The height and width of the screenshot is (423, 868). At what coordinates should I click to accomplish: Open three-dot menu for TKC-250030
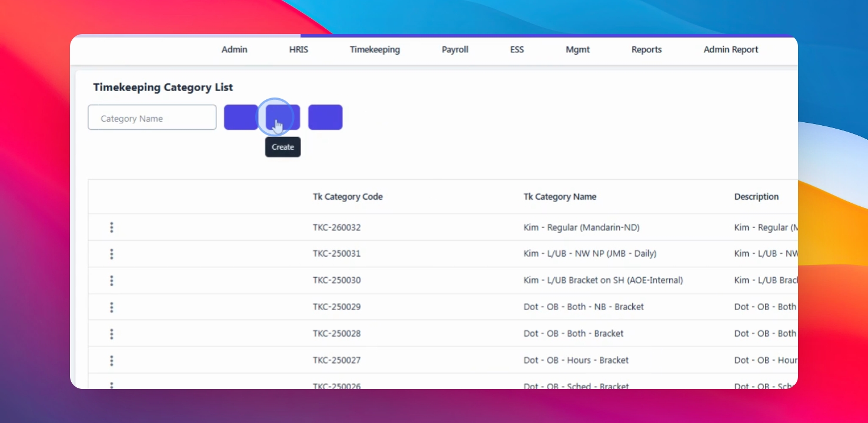pos(112,280)
